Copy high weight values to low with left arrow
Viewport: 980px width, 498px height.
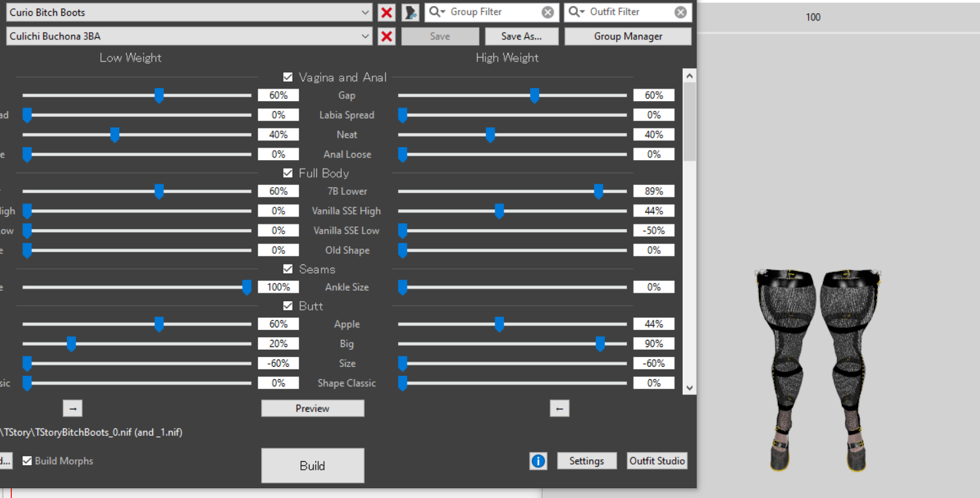tap(560, 408)
